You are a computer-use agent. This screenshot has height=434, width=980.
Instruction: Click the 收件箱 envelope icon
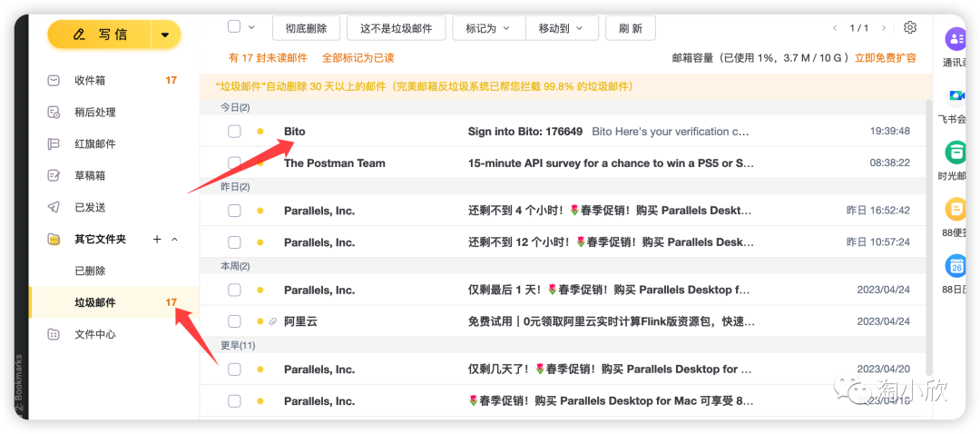pyautogui.click(x=54, y=81)
